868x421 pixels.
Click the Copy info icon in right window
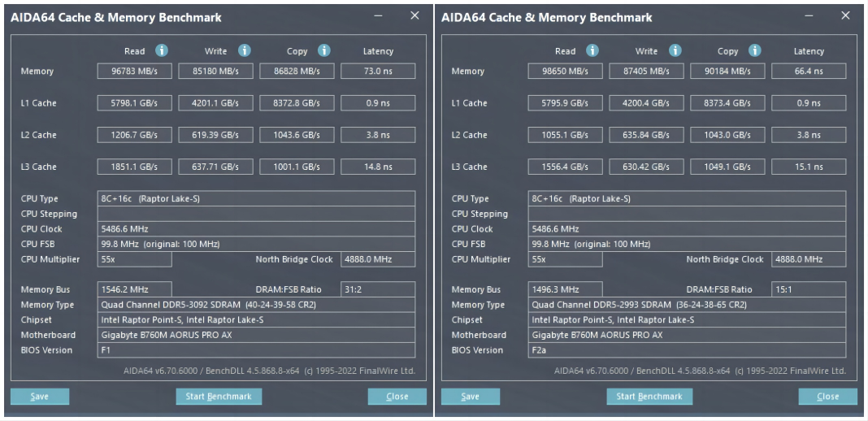(x=755, y=51)
